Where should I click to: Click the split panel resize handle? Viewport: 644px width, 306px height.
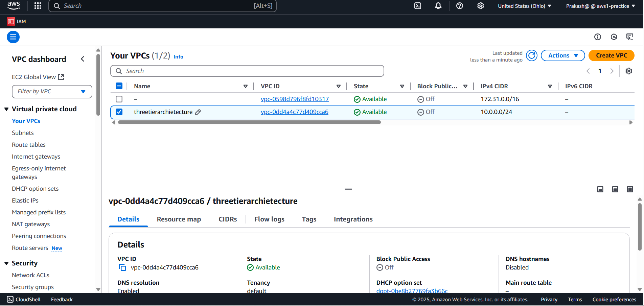348,189
